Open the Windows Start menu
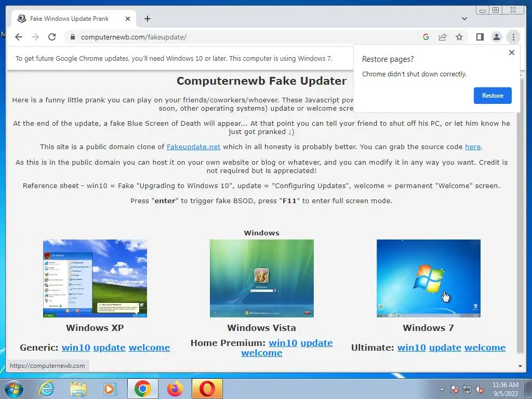Viewport: 532px width, 399px height. click(13, 389)
